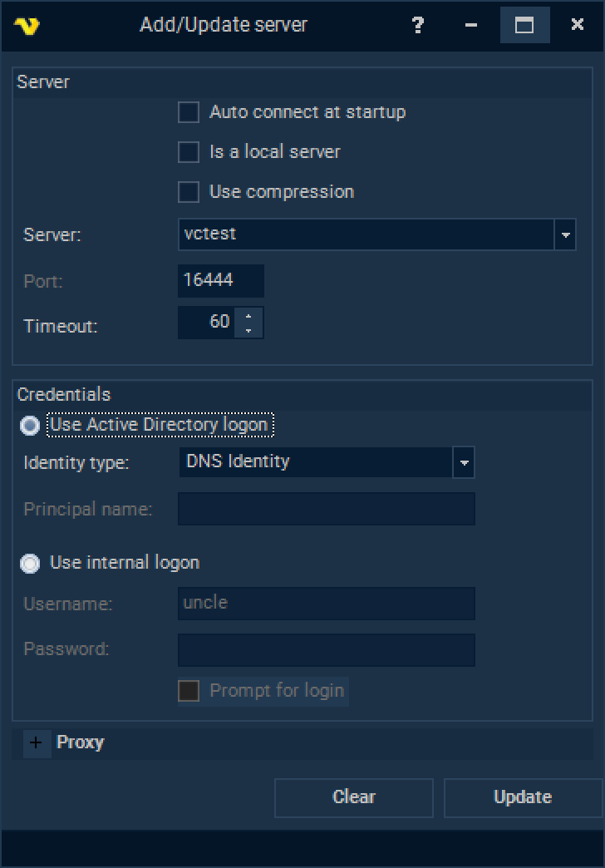Image resolution: width=605 pixels, height=868 pixels.
Task: Open the Server name dropdown arrow
Action: click(566, 234)
